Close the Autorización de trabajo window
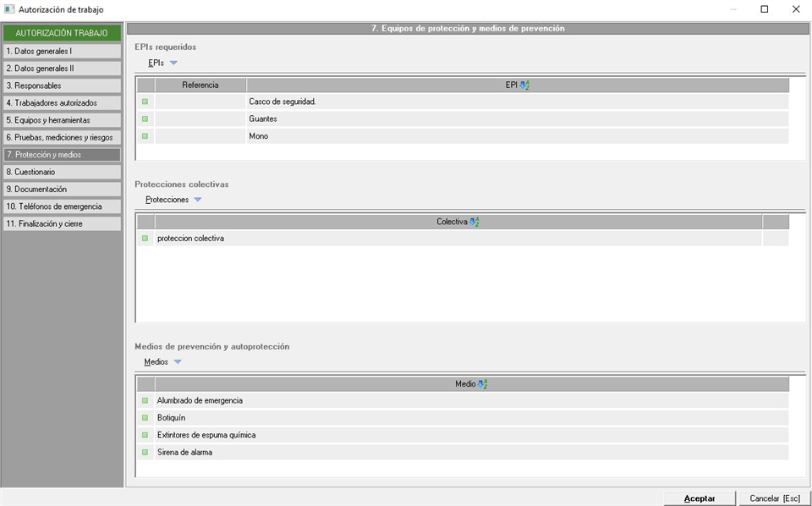The width and height of the screenshot is (812, 506). [796, 9]
